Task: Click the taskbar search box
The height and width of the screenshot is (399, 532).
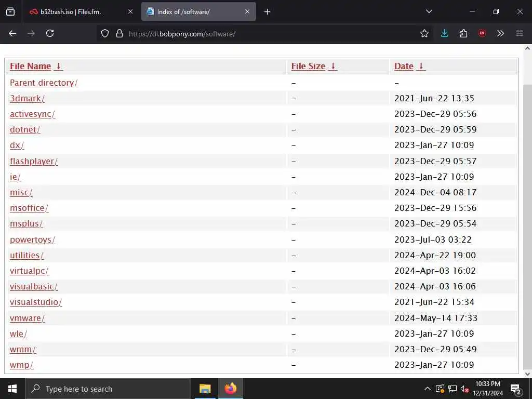Action: click(x=108, y=389)
